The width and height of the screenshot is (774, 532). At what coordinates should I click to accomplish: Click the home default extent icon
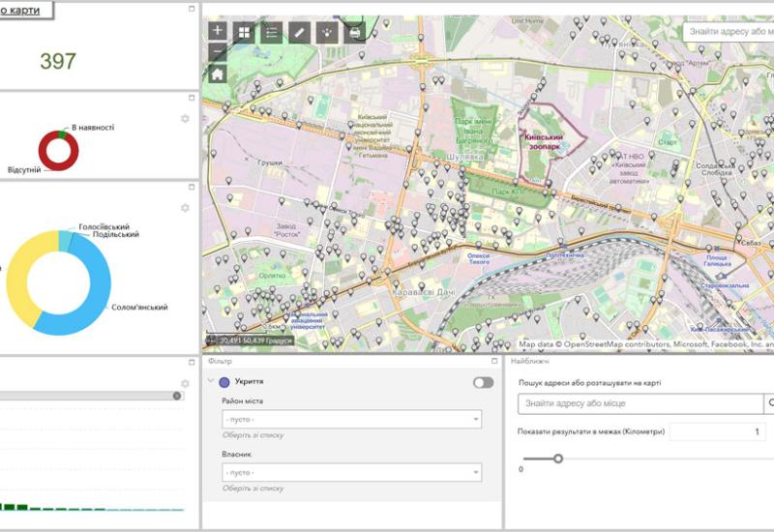pyautogui.click(x=218, y=74)
